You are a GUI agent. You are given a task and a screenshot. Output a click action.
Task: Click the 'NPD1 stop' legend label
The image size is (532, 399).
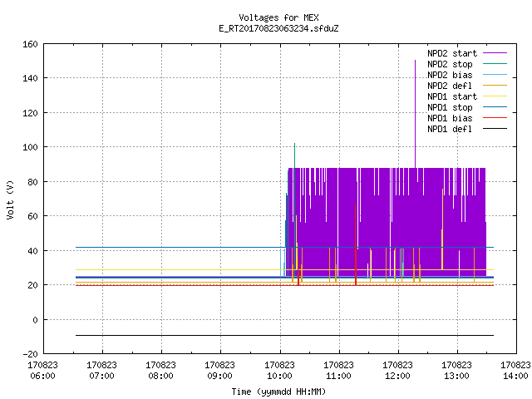click(x=450, y=107)
